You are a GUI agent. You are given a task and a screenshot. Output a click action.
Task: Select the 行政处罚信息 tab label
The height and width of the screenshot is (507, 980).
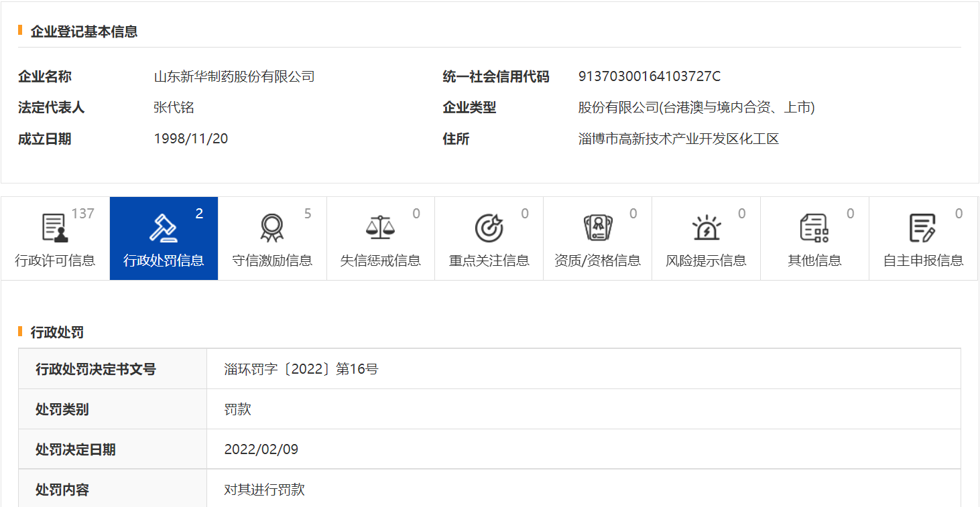[164, 261]
